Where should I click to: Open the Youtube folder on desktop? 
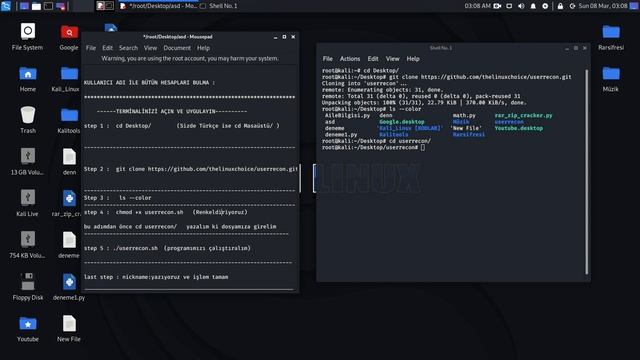pyautogui.click(x=28, y=329)
